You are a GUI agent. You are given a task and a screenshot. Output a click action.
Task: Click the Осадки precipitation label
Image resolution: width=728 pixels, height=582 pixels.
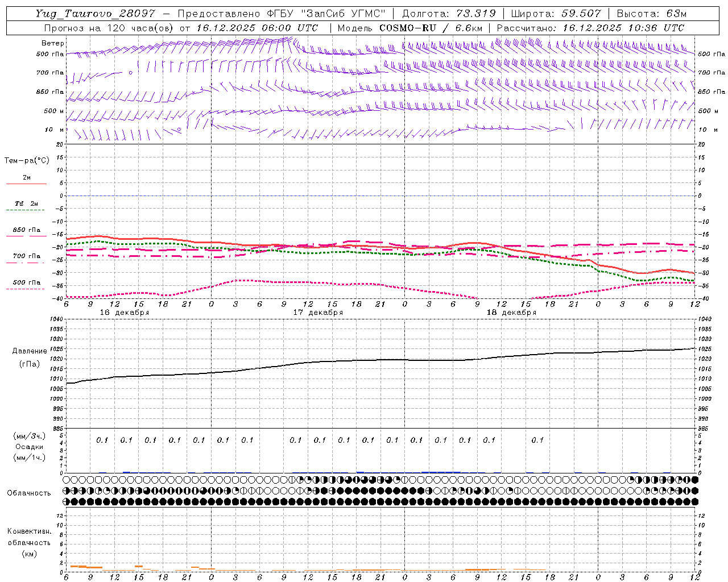tap(30, 447)
